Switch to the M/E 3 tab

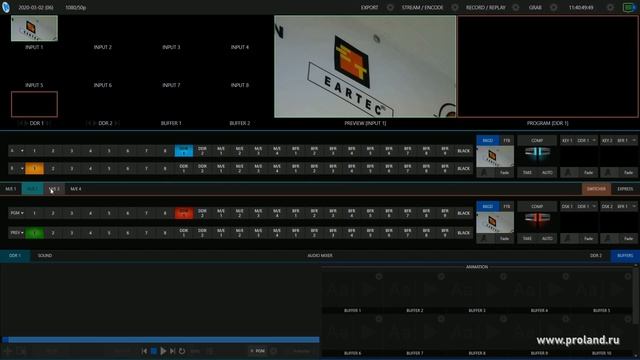(x=54, y=189)
